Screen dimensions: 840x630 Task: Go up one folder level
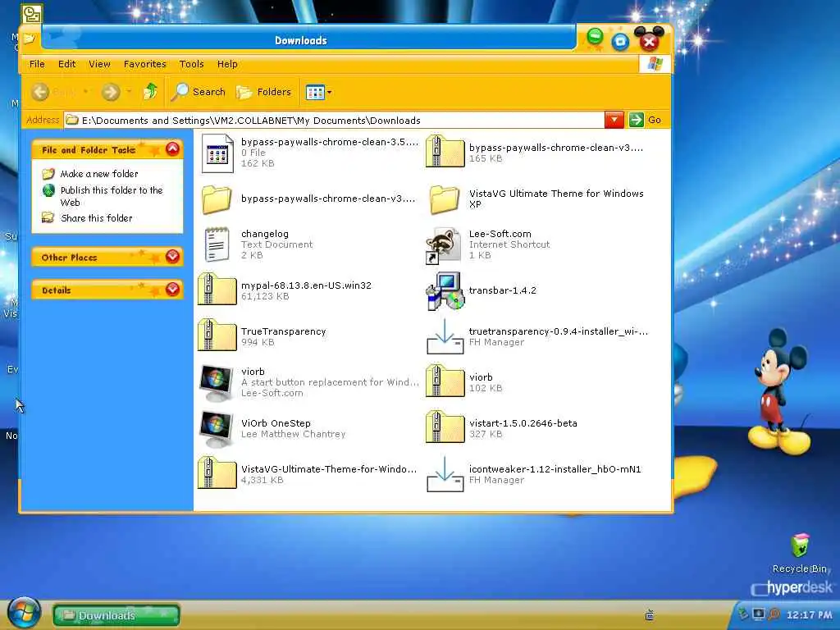point(151,92)
